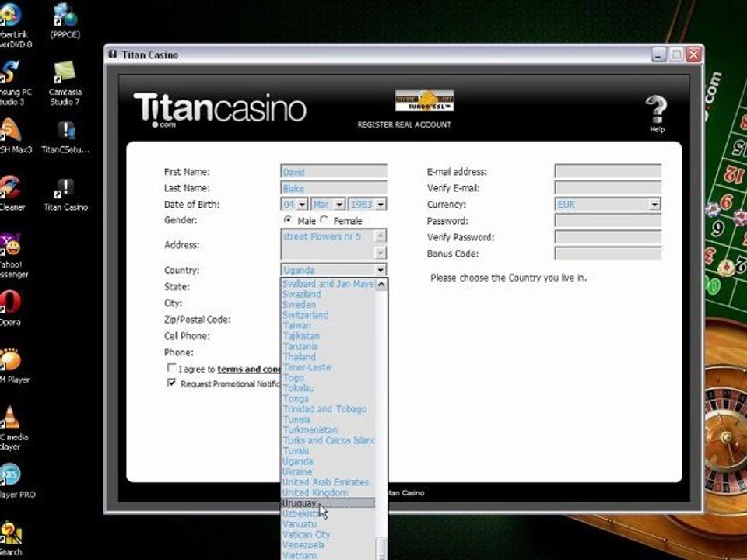Uncheck Request Promotional Notifications checkbox
This screenshot has height=560, width=747.
pyautogui.click(x=171, y=383)
